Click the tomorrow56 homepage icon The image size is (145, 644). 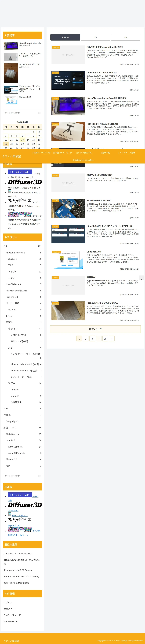tap(10, 192)
